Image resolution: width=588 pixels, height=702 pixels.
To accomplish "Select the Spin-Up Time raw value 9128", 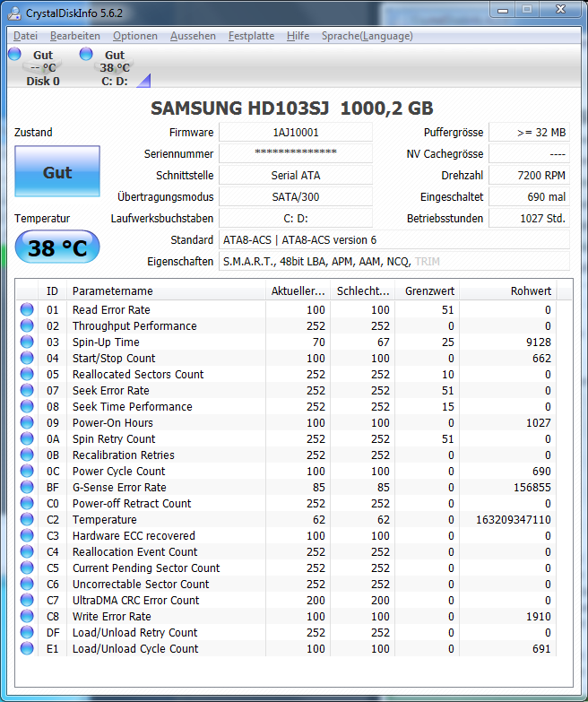I will pos(539,342).
